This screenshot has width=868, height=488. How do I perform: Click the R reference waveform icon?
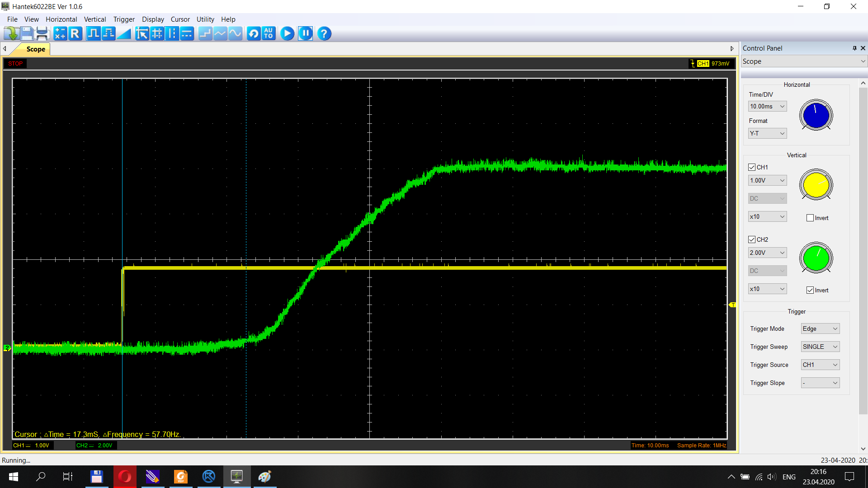click(75, 33)
